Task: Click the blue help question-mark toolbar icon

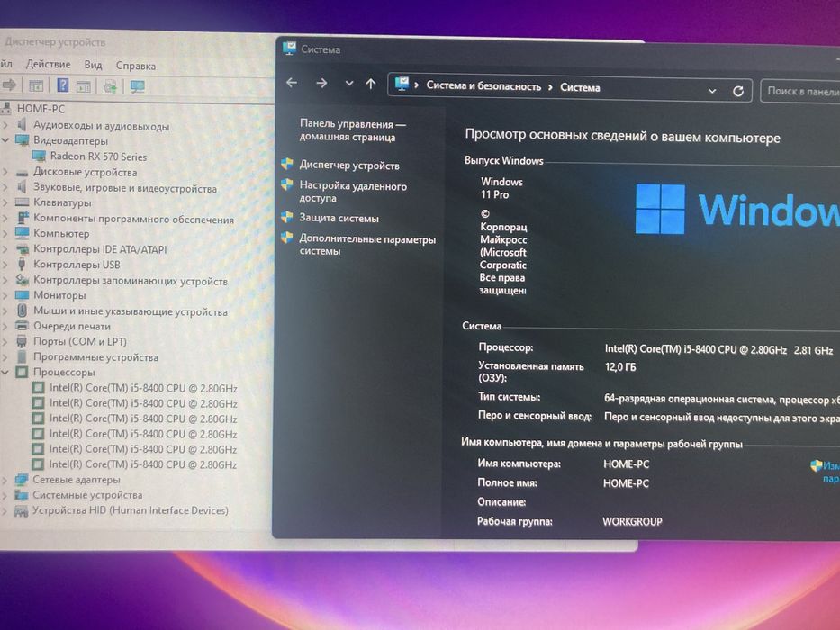Action: tap(63, 85)
